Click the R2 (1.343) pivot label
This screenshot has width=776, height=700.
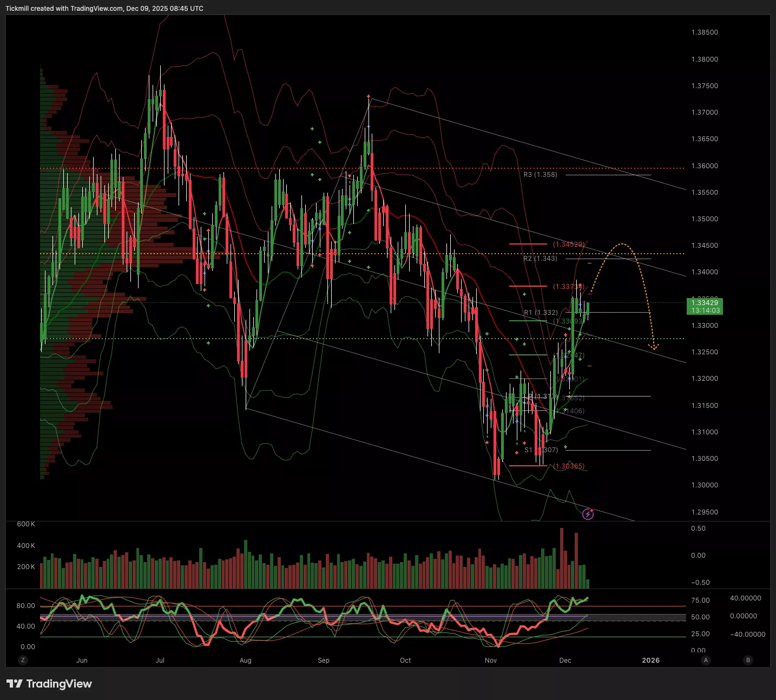[540, 259]
